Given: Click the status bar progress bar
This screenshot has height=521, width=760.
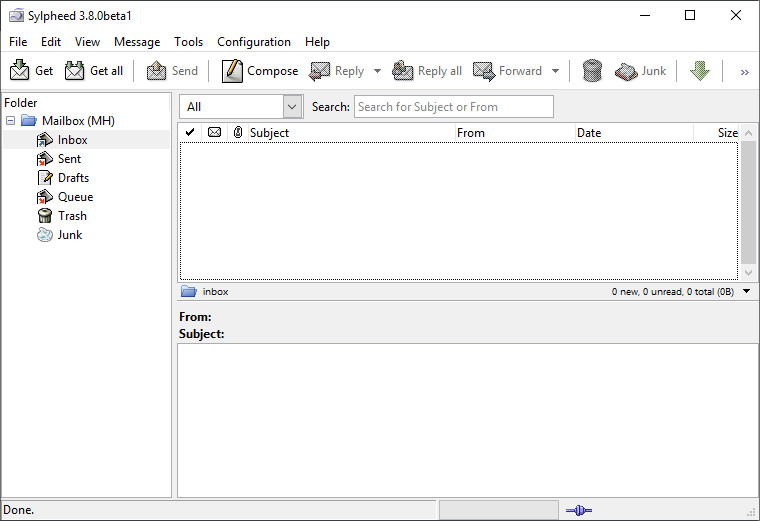Looking at the screenshot, I should pyautogui.click(x=499, y=510).
